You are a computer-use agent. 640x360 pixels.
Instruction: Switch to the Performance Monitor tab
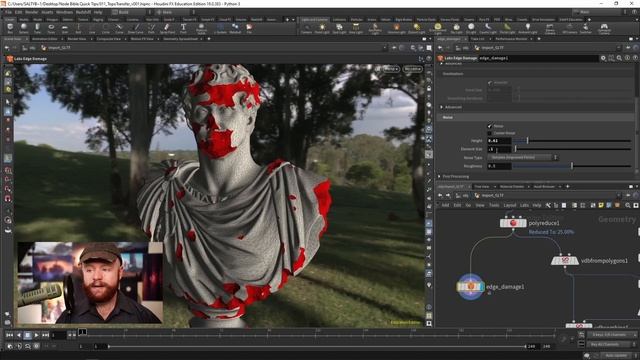pos(511,39)
